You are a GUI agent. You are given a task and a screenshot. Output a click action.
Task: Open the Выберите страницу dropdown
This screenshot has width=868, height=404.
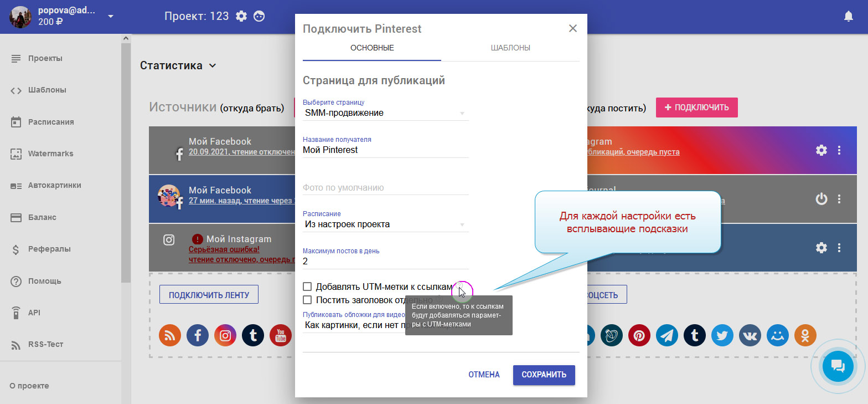385,113
